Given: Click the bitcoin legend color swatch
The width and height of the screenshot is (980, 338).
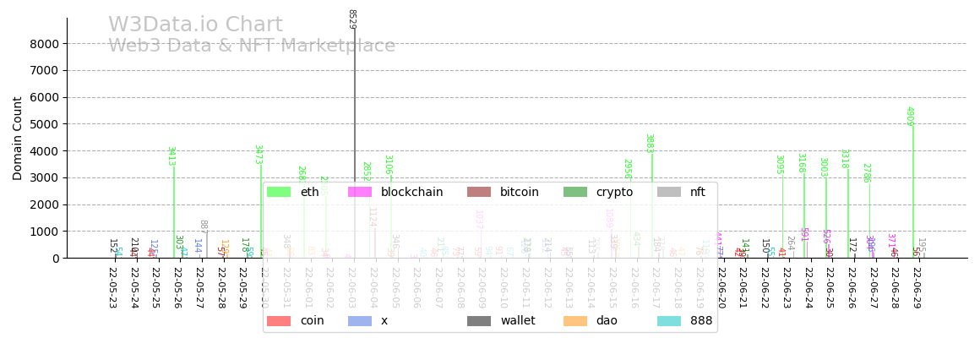Looking at the screenshot, I should point(479,193).
